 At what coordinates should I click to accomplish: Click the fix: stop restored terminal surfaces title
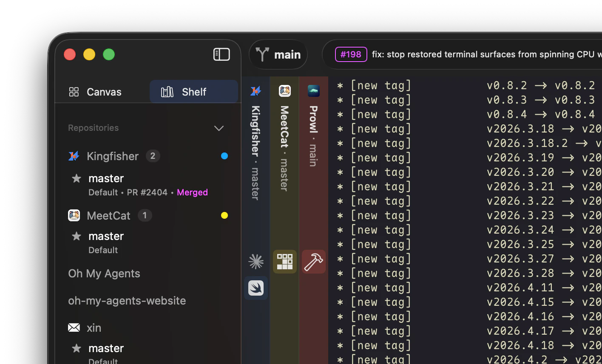[x=487, y=54]
